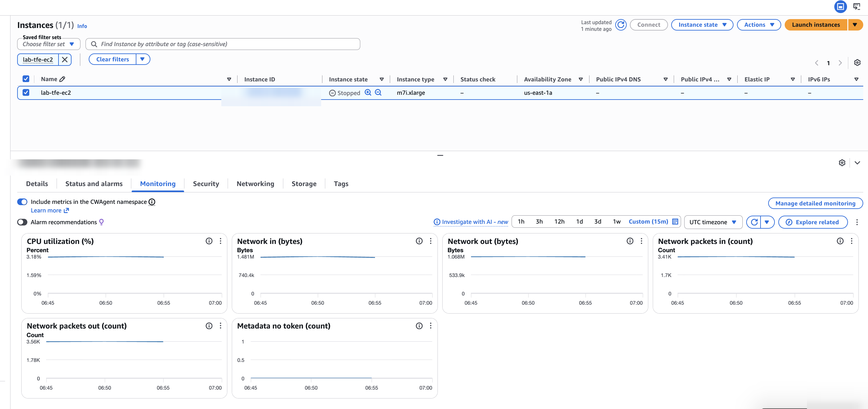Focus the Find Instance search field
This screenshot has width=868, height=409.
coord(223,44)
